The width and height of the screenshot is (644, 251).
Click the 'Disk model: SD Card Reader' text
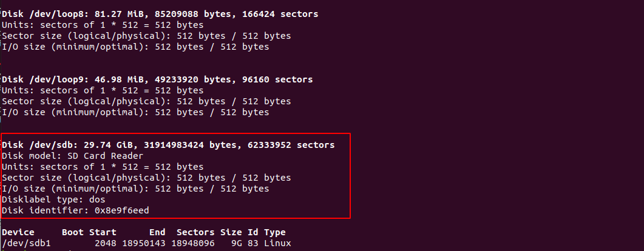(x=73, y=156)
